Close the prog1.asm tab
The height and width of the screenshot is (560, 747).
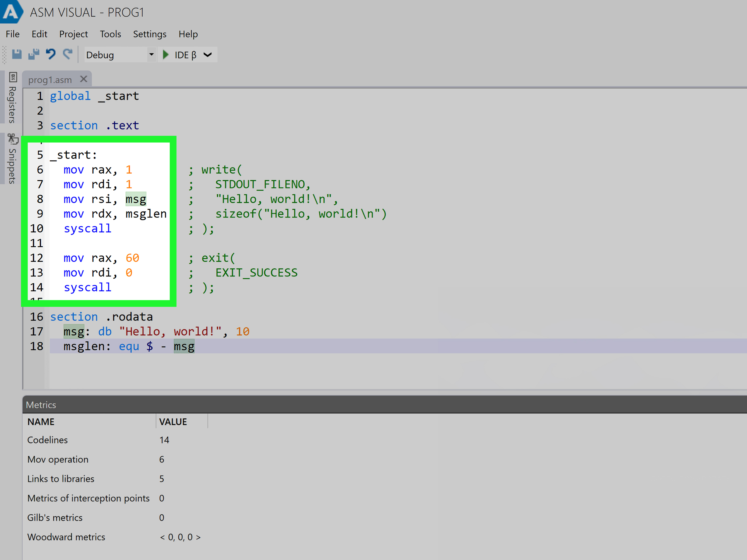click(x=84, y=79)
